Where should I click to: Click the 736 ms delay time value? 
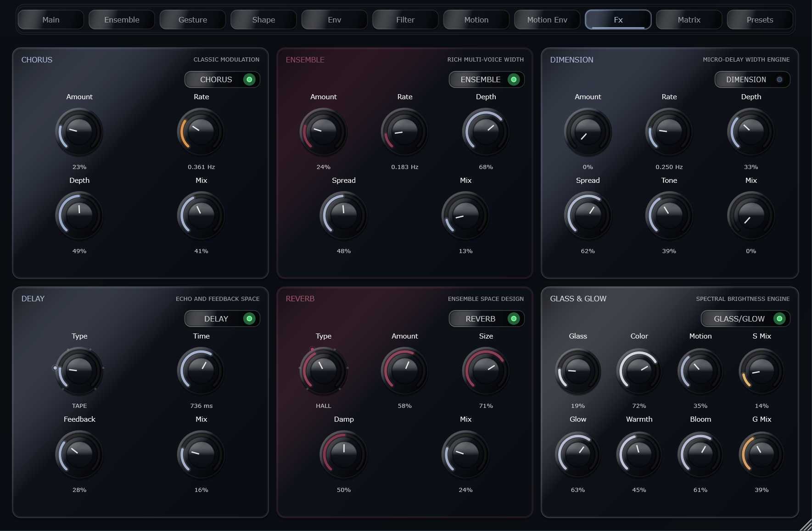201,406
